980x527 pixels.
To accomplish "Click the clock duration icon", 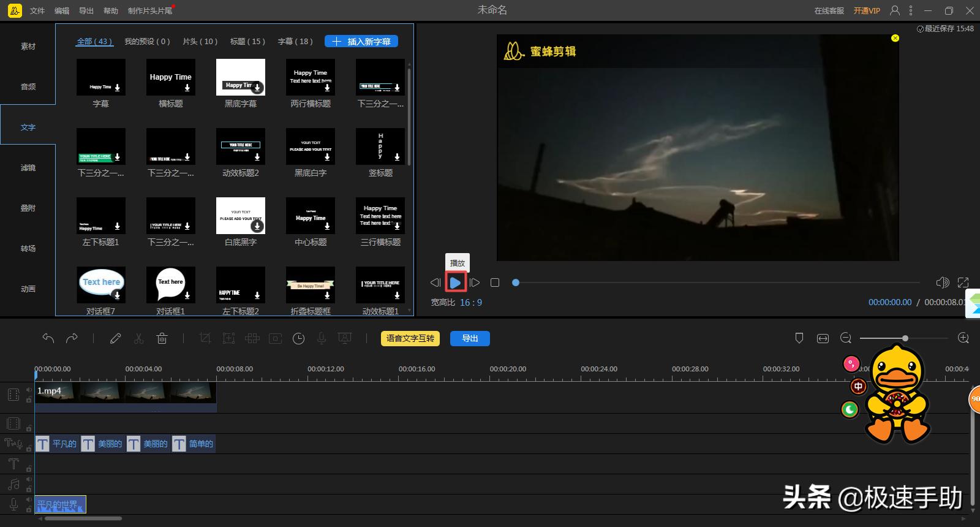I will pos(298,338).
